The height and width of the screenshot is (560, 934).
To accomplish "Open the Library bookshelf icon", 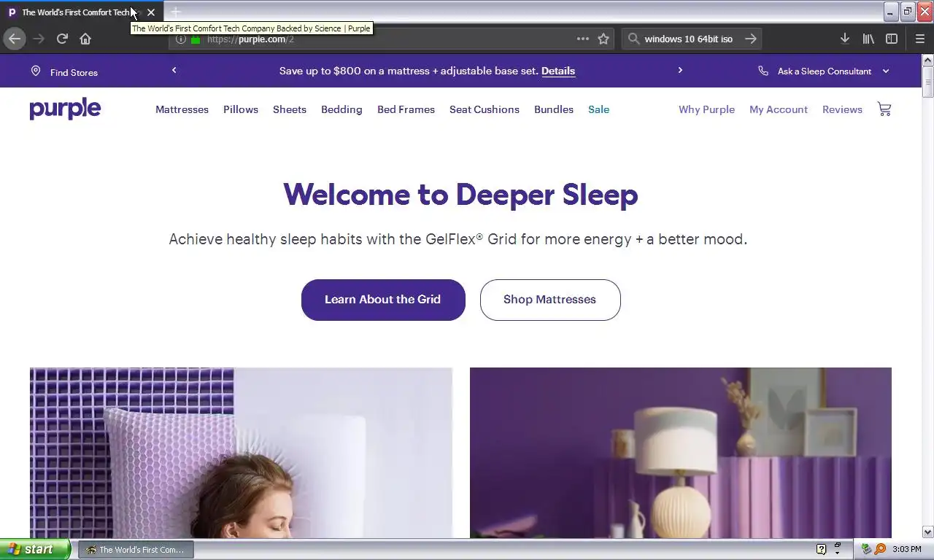I will click(868, 39).
